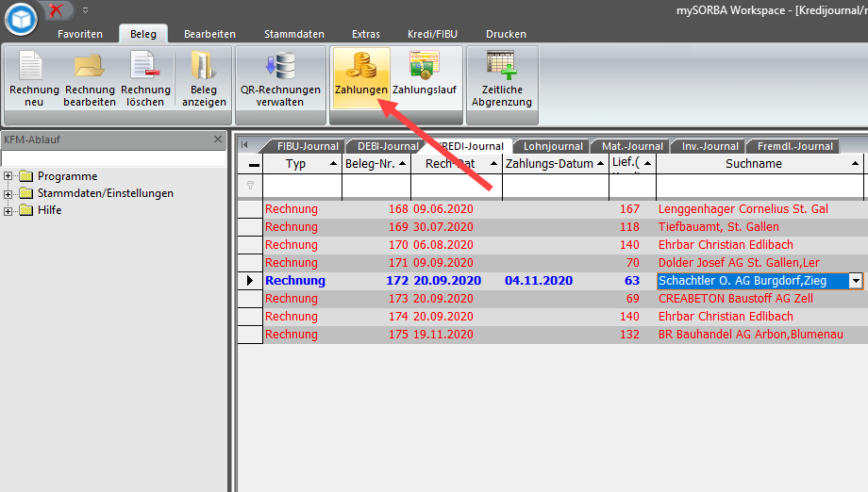Viewport: 868px width, 492px height.
Task: Select the Hilfe folder
Action: [x=49, y=210]
